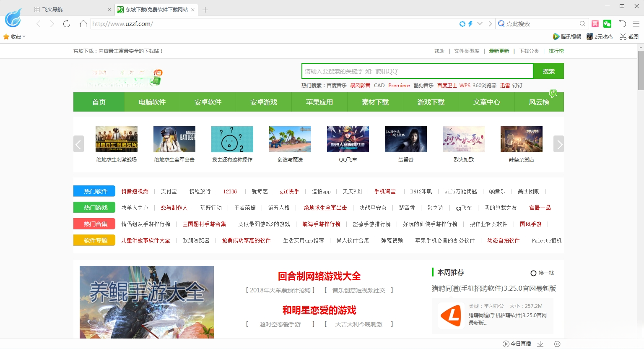Open the 抖音短视频 link

[x=135, y=191]
